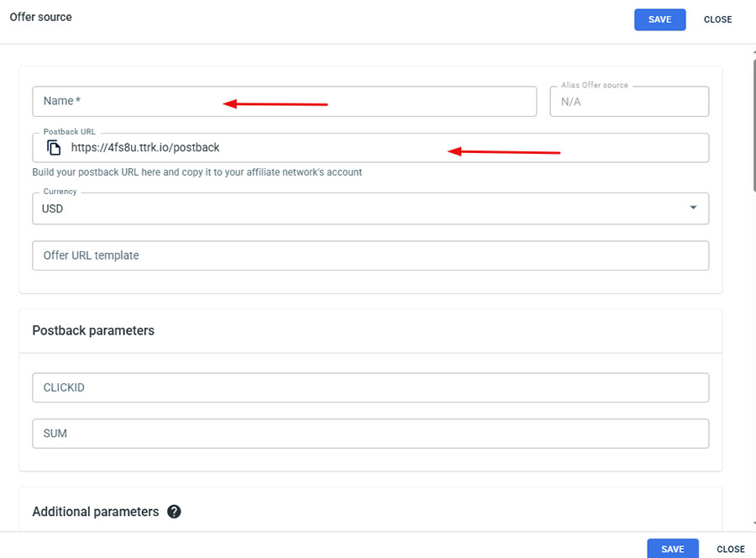Click the Postback URL text box
The image size is (756, 558).
click(378, 148)
